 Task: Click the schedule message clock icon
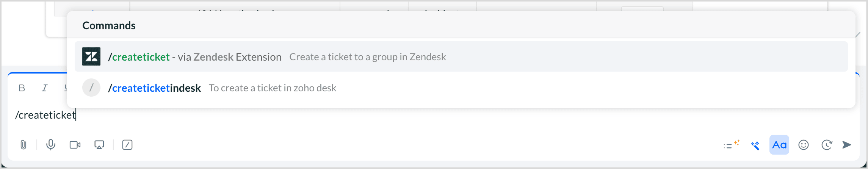click(827, 145)
